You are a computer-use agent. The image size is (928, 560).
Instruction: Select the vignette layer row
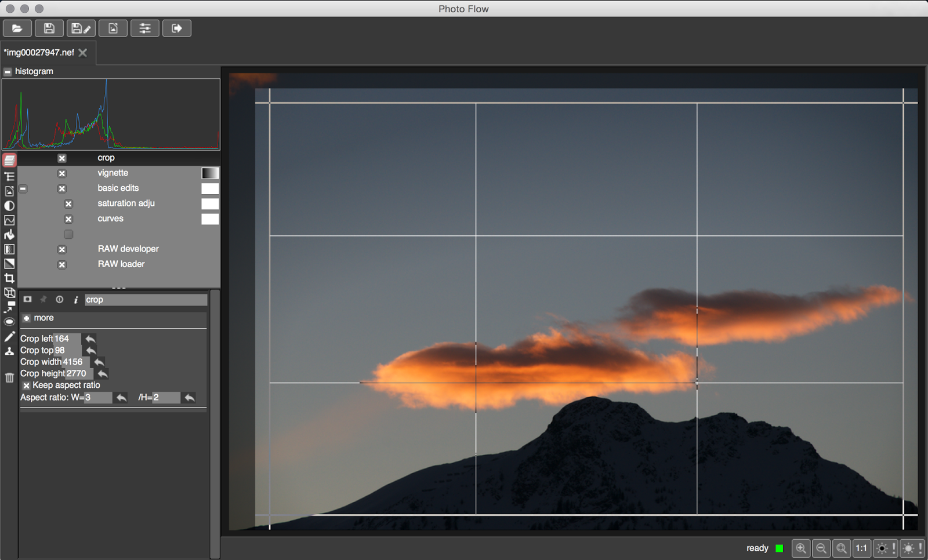[x=119, y=173]
